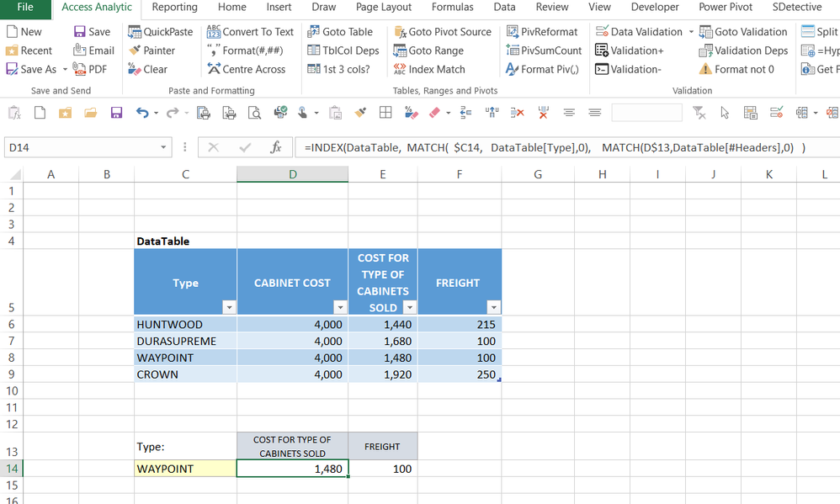This screenshot has height=504, width=840.
Task: Click the pink eraser icon in toolbar
Action: pyautogui.click(x=434, y=113)
